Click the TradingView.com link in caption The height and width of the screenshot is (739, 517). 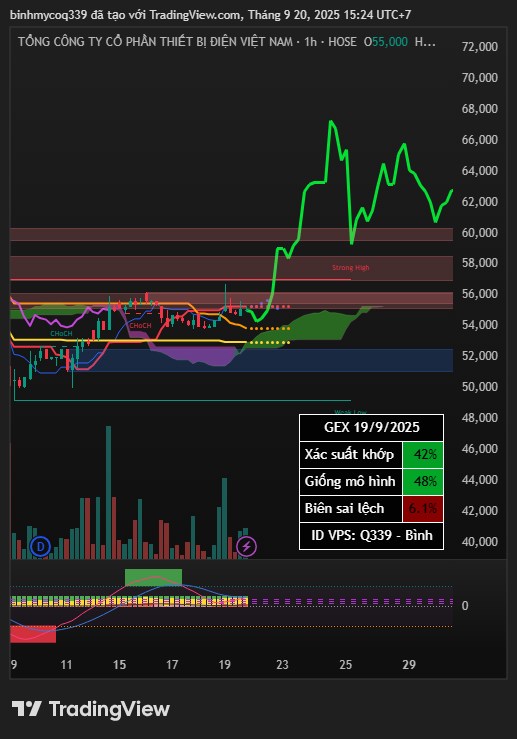pos(195,15)
